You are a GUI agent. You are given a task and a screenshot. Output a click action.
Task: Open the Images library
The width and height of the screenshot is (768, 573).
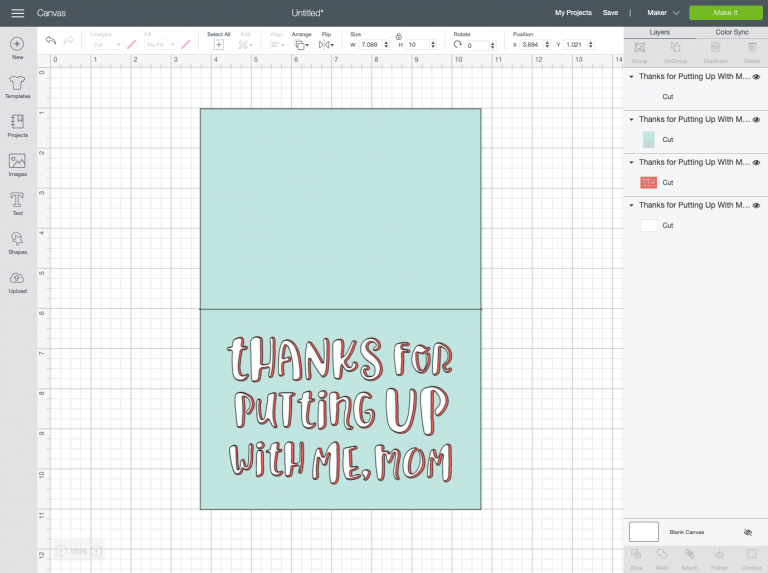(17, 165)
